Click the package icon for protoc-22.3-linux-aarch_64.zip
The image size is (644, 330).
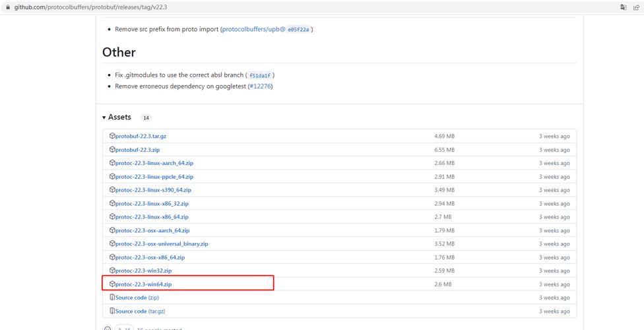click(112, 163)
